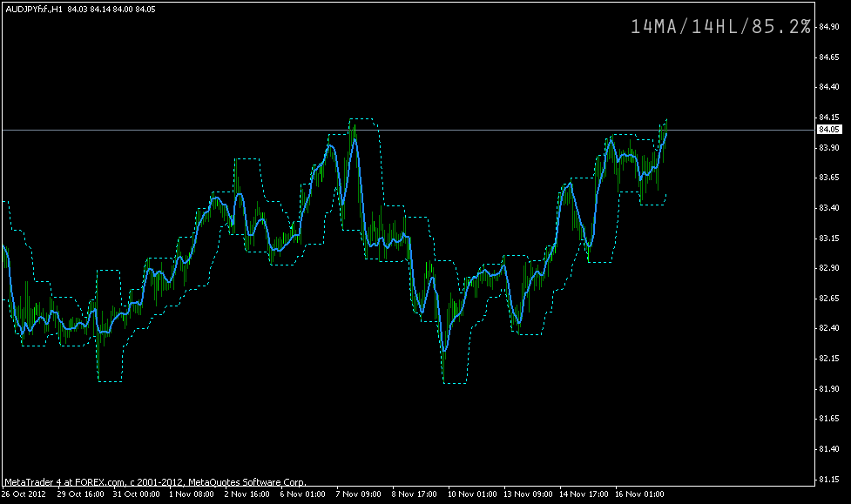Click the horizontal current price line
The height and width of the screenshot is (504, 851).
pyautogui.click(x=409, y=131)
